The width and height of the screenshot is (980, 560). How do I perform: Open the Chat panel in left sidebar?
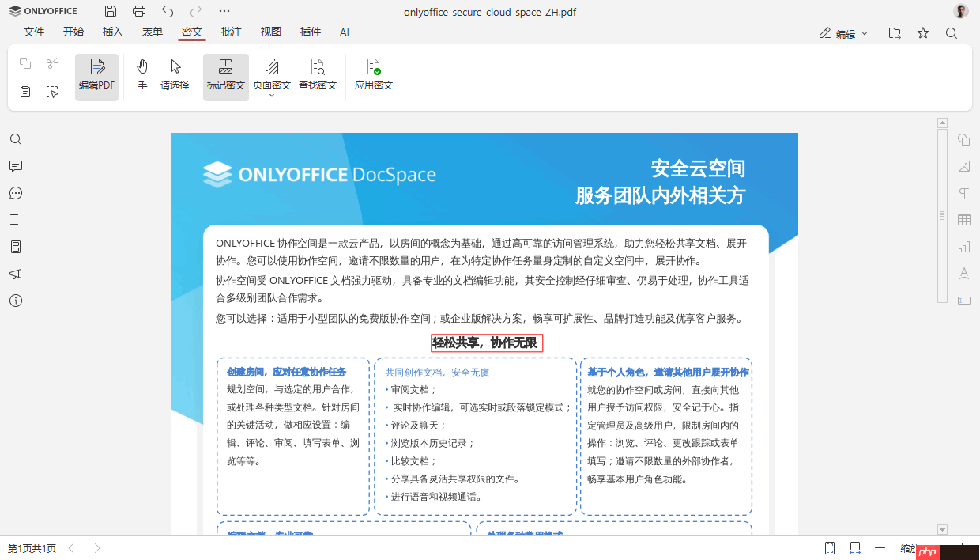[x=15, y=193]
